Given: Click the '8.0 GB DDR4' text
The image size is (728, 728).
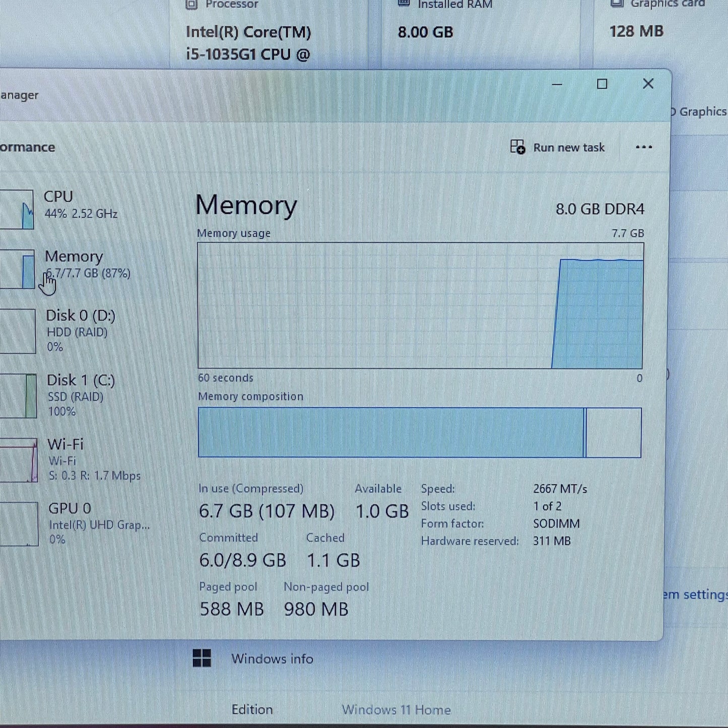Looking at the screenshot, I should [x=600, y=209].
